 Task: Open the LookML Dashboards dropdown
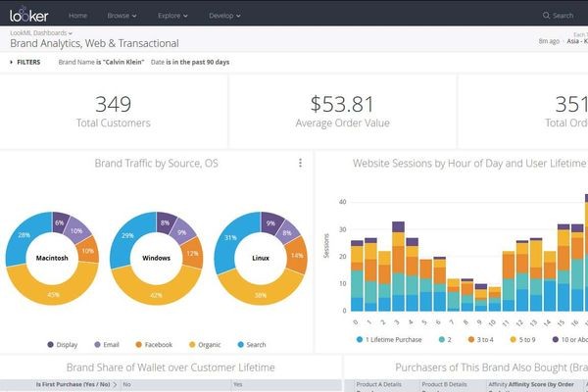[40, 33]
